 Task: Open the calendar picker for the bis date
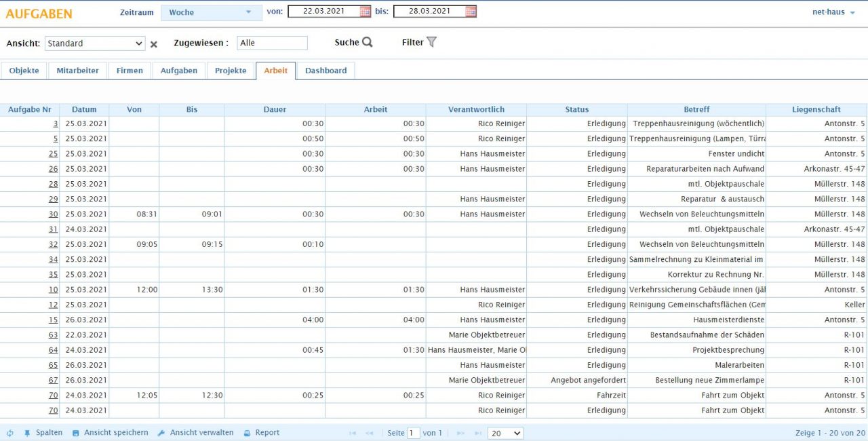click(x=471, y=11)
